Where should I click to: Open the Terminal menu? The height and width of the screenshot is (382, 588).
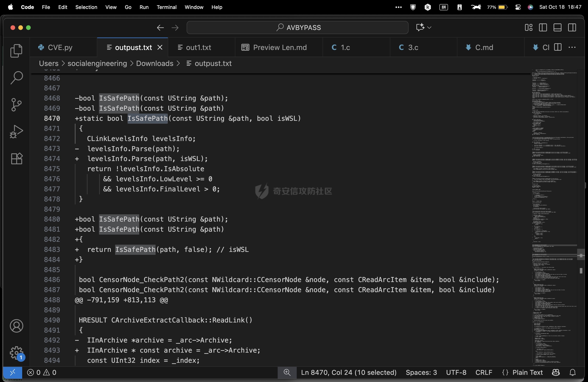166,7
